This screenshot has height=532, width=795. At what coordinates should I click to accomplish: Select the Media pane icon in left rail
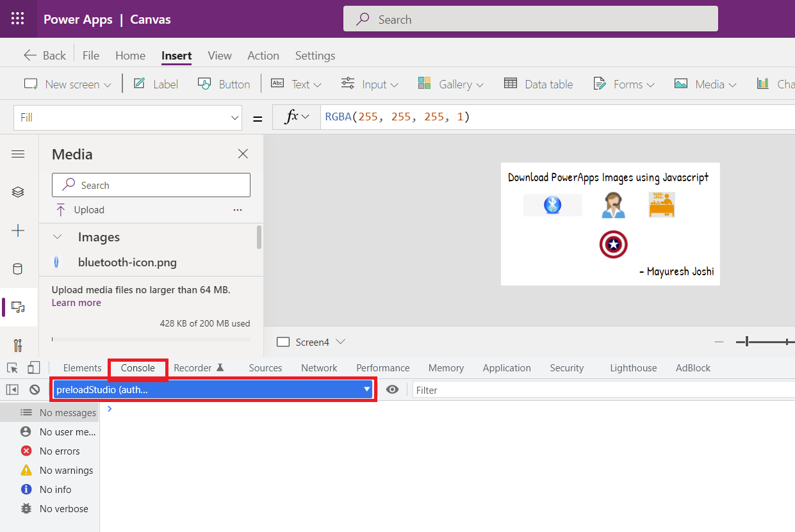(18, 307)
